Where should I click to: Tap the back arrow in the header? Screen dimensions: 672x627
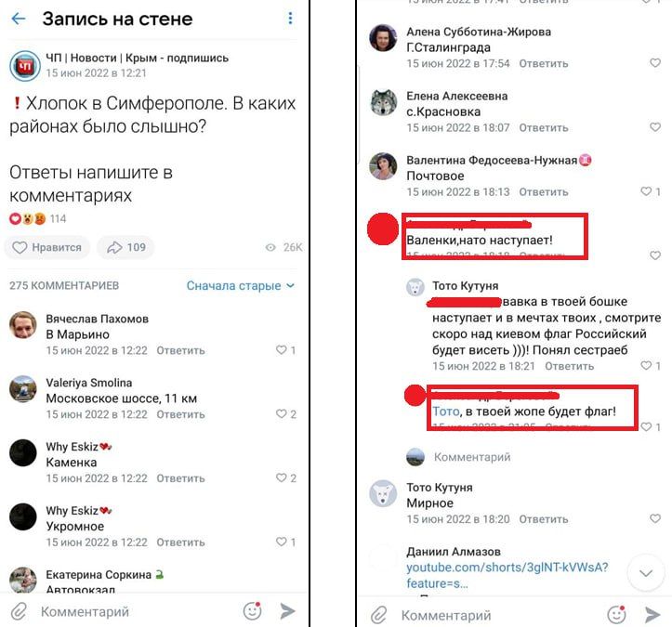[19, 19]
